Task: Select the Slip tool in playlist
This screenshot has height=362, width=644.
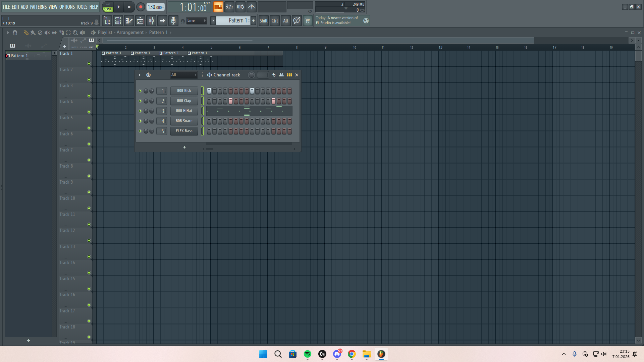Action: [54, 33]
